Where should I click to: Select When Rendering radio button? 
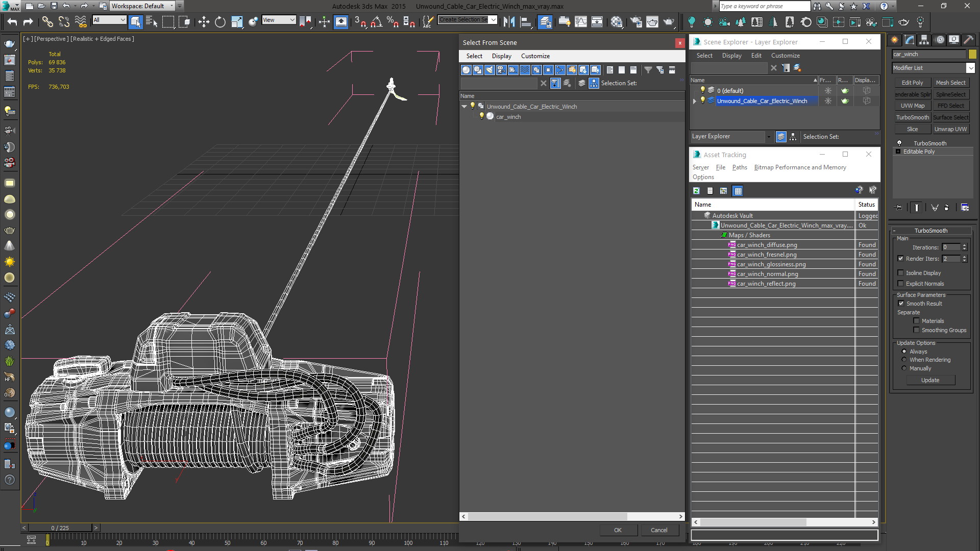click(904, 359)
